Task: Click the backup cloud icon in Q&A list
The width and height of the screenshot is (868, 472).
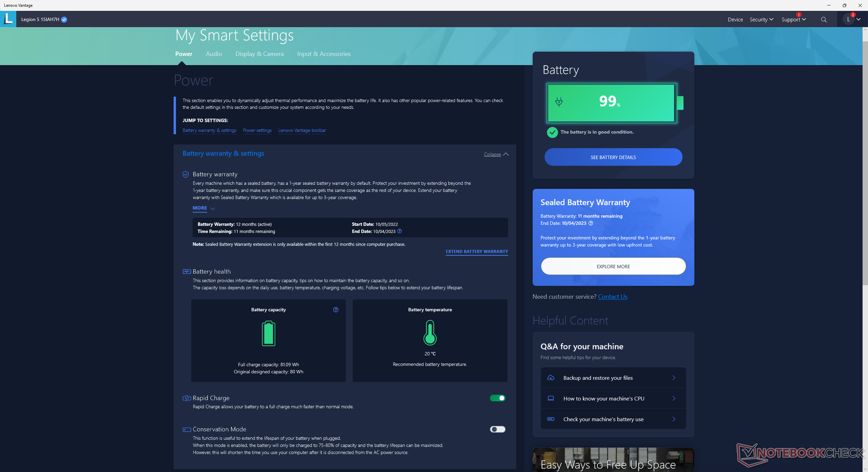Action: [551, 378]
